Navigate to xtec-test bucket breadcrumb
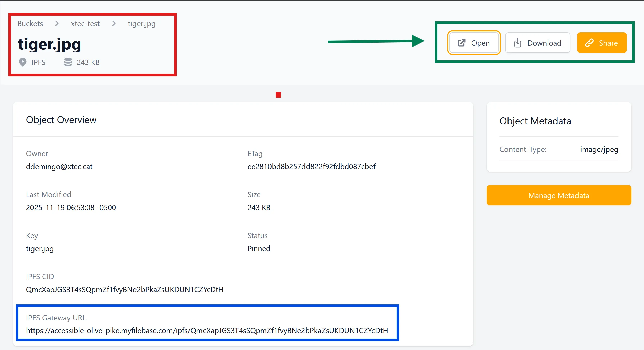 (x=85, y=24)
